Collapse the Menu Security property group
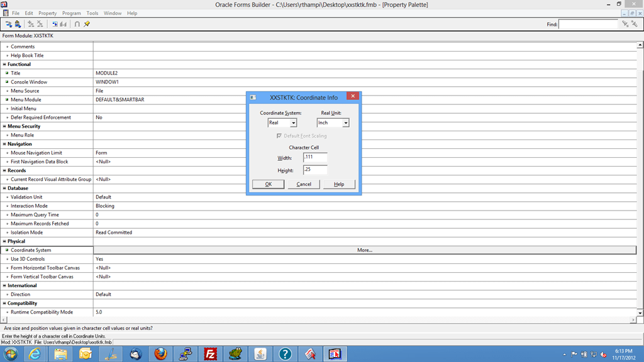The width and height of the screenshot is (644, 362). (4, 126)
